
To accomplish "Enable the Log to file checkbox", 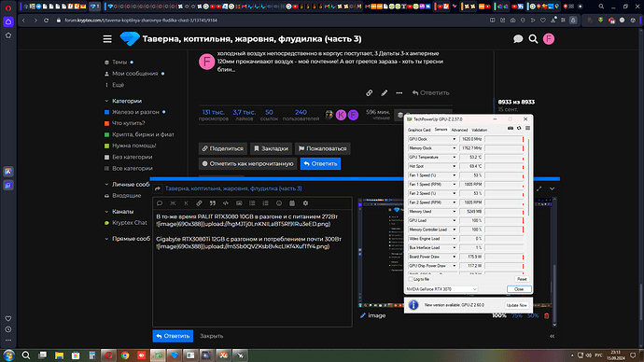I will [x=411, y=279].
